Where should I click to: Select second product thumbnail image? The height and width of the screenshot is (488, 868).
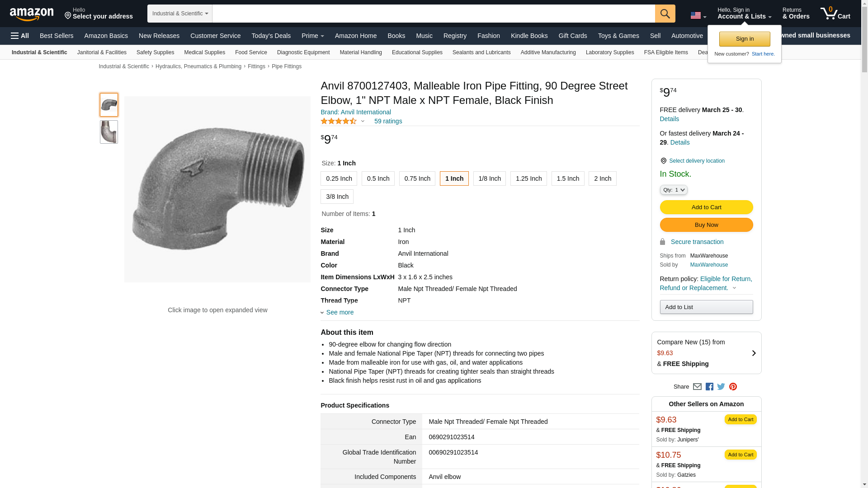click(109, 132)
